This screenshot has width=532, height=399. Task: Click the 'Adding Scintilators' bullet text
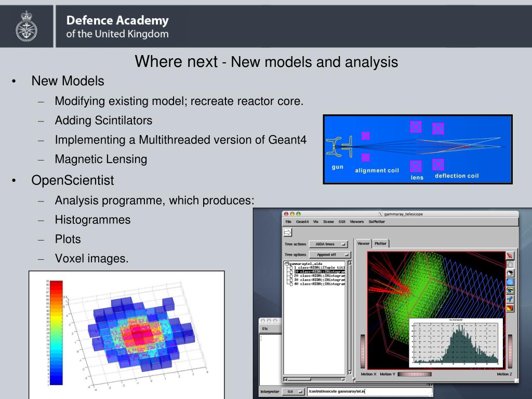click(103, 121)
